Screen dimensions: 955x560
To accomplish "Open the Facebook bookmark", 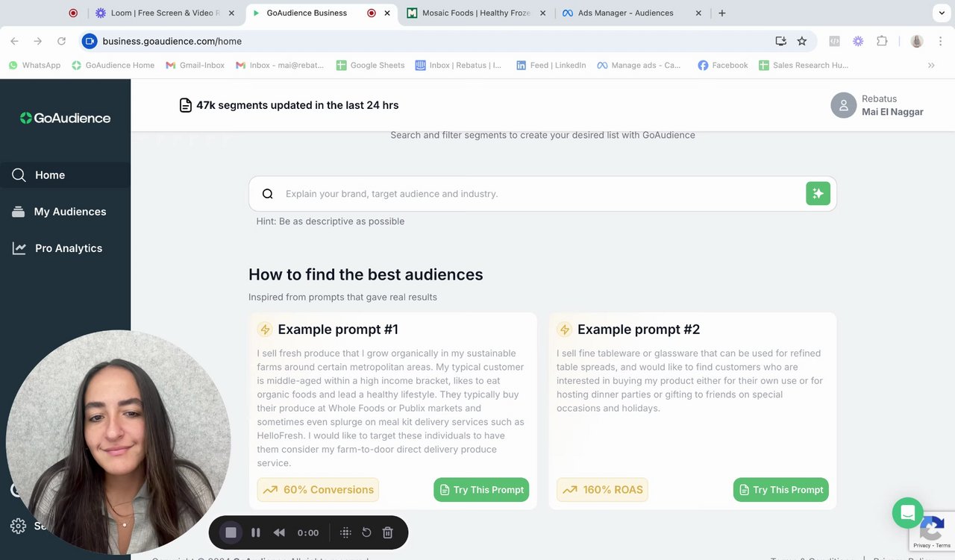I will (x=722, y=66).
